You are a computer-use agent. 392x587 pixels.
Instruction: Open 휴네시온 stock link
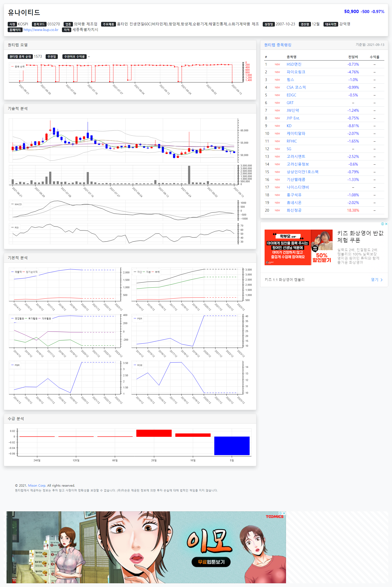click(x=294, y=203)
